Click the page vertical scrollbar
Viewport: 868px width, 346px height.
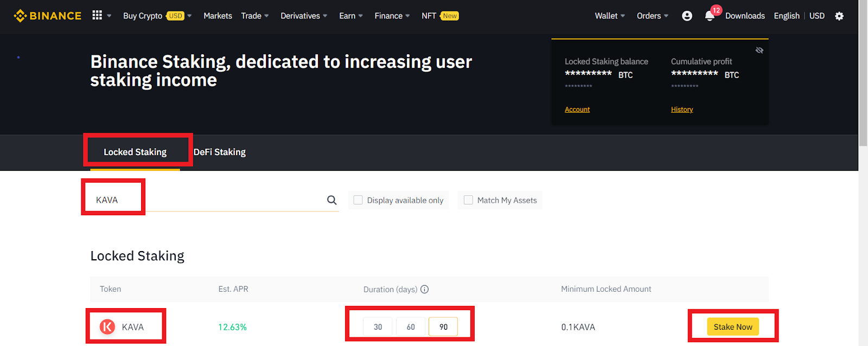(x=863, y=74)
